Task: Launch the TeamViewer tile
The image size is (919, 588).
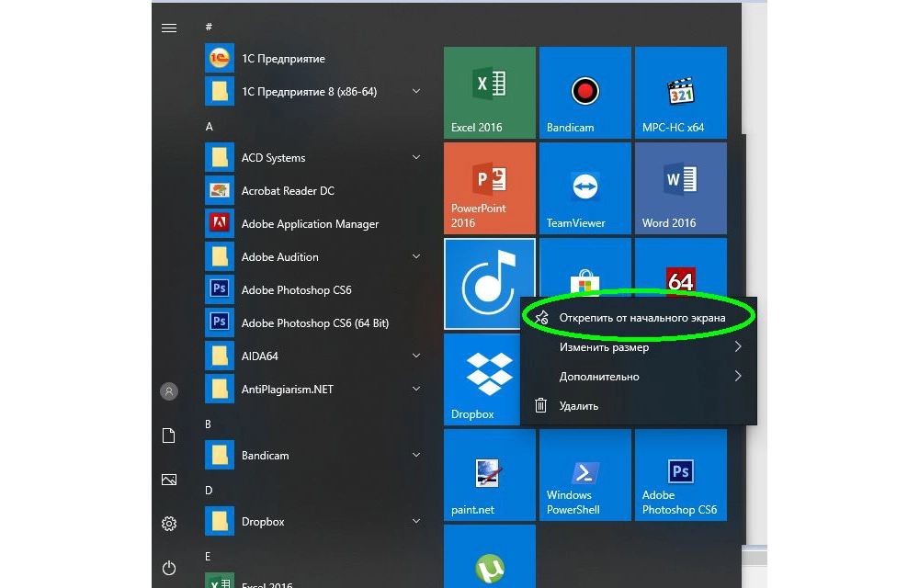Action: [584, 188]
